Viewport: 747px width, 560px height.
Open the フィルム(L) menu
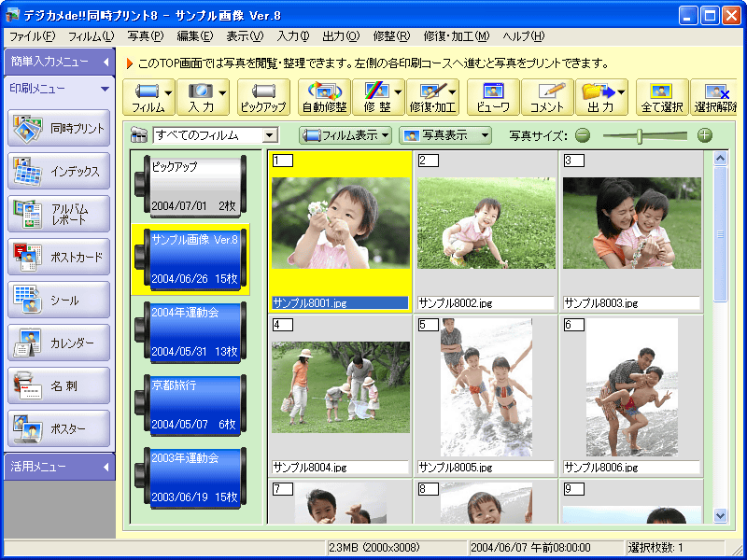91,36
